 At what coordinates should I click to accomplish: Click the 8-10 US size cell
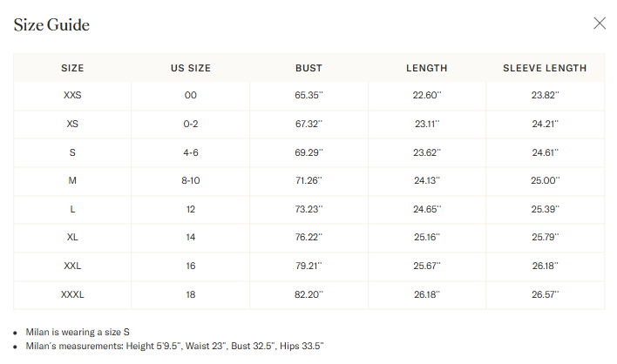pyautogui.click(x=191, y=180)
